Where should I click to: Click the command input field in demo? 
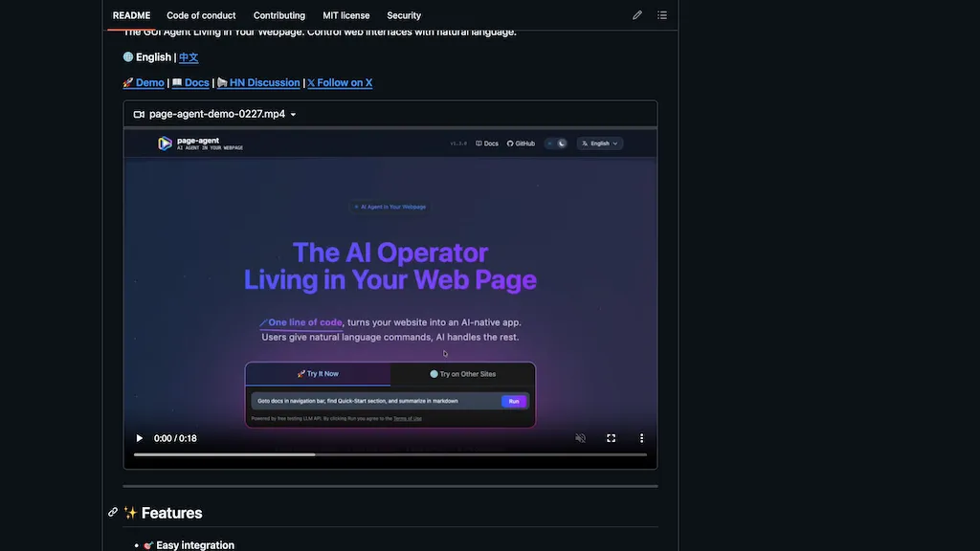tap(375, 401)
